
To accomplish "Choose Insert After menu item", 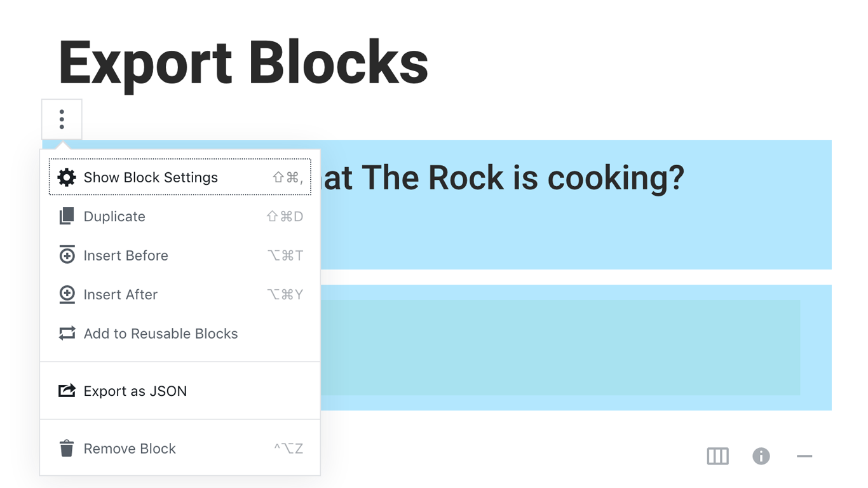I will (180, 294).
